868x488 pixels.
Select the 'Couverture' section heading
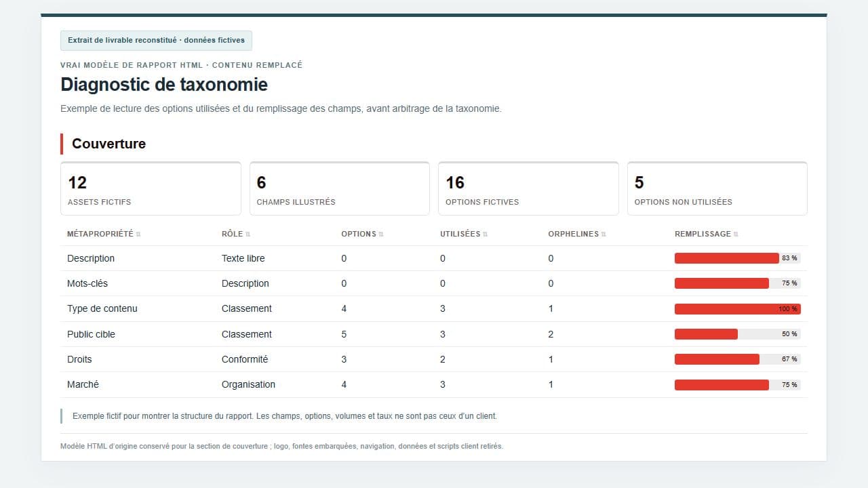pyautogui.click(x=108, y=144)
